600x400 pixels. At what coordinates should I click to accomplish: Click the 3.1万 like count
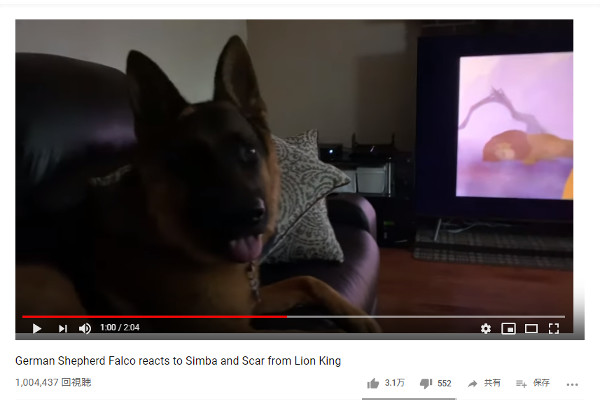[x=395, y=383]
